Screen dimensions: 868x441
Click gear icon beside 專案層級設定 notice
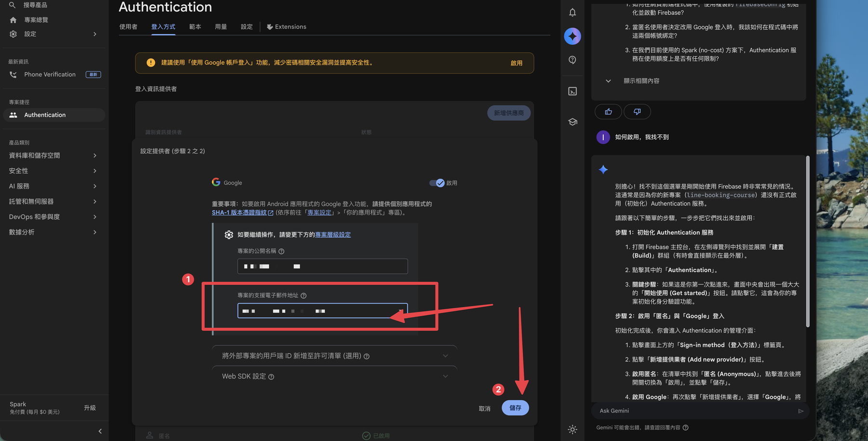point(229,235)
